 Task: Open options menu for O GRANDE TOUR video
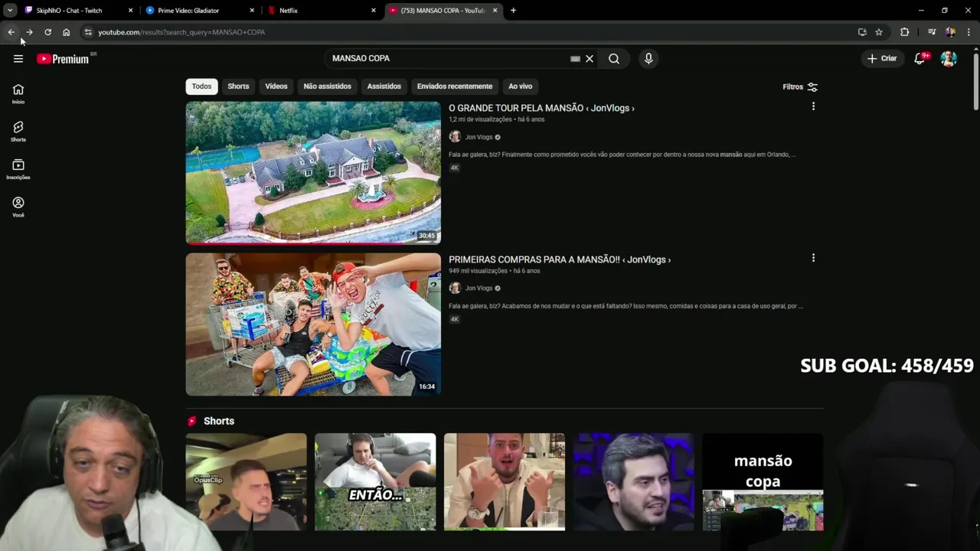tap(813, 106)
